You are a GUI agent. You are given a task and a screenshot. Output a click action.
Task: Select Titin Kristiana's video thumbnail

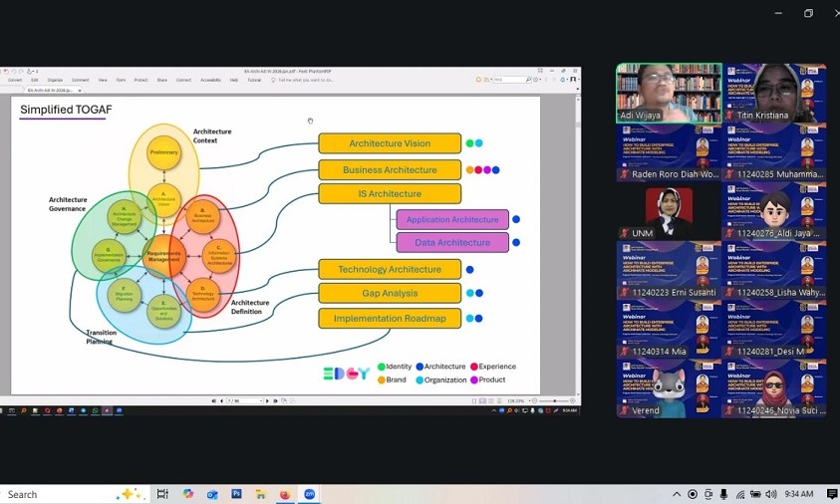click(x=773, y=93)
